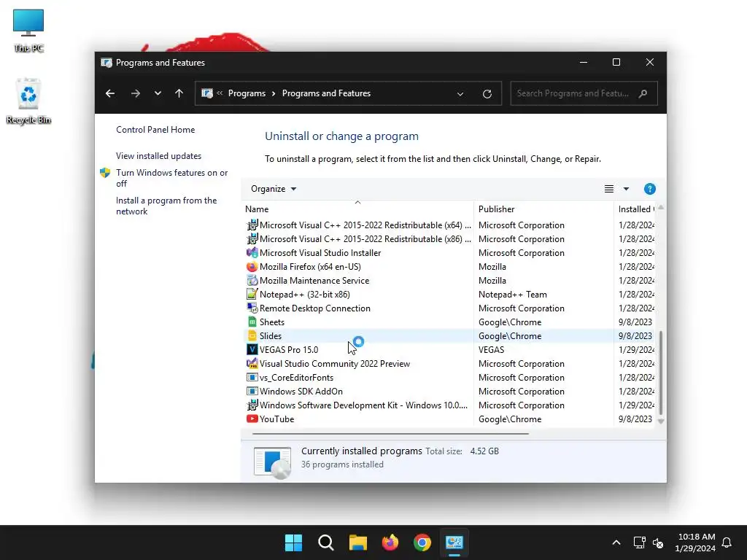The width and height of the screenshot is (747, 560).
Task: Select the Mozilla Firefox icon in list
Action: [252, 267]
